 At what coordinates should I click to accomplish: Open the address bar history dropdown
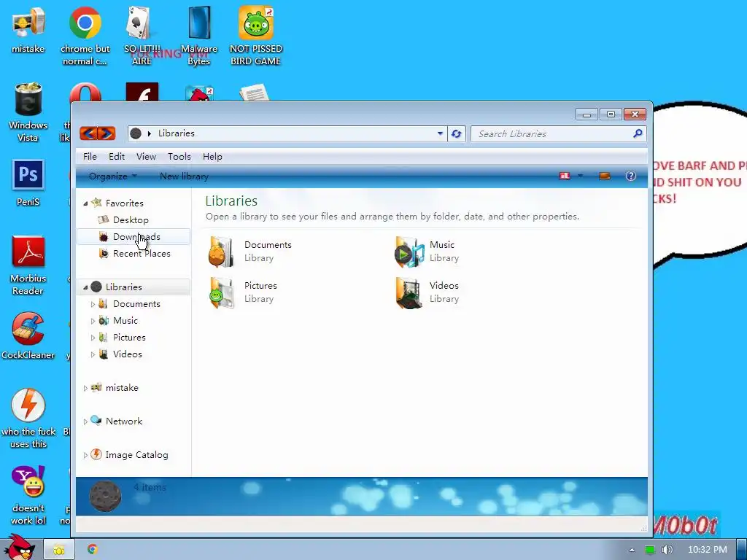(x=440, y=134)
